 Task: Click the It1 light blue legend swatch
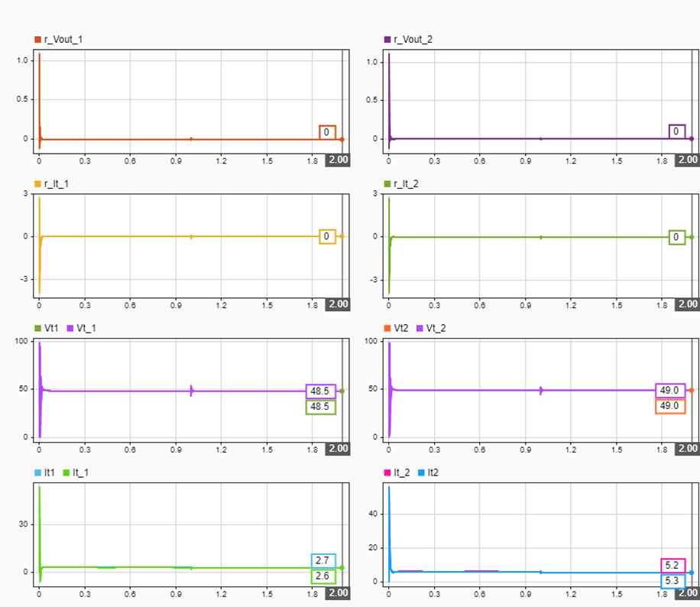pyautogui.click(x=38, y=472)
